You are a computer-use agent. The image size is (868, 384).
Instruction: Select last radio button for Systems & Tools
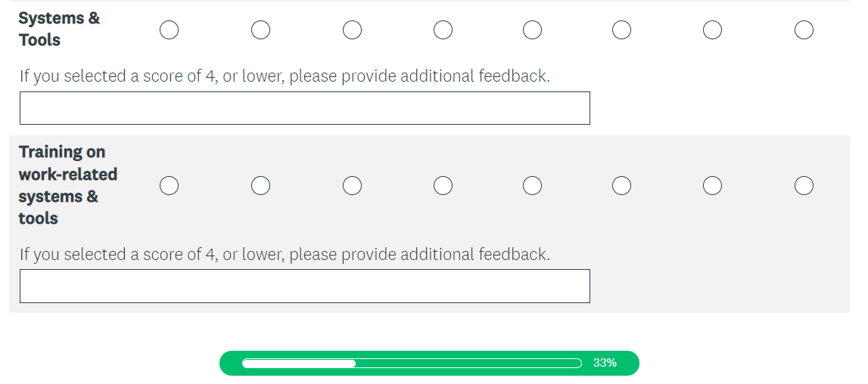(x=804, y=29)
